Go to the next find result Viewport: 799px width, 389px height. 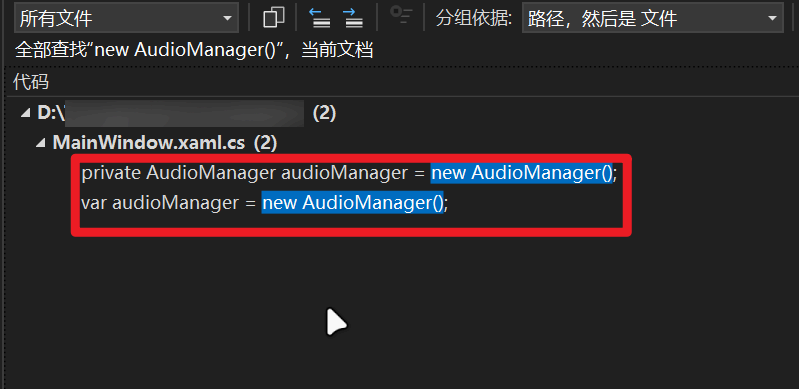[353, 18]
